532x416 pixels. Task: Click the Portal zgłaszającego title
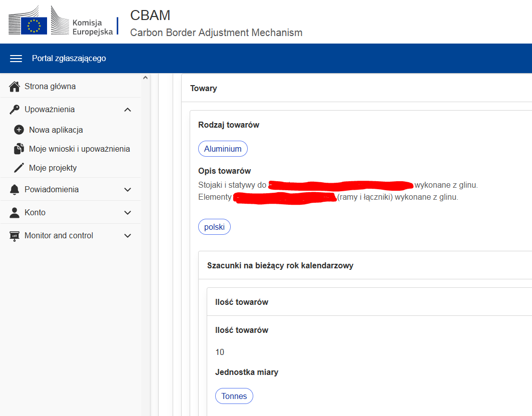[69, 59]
